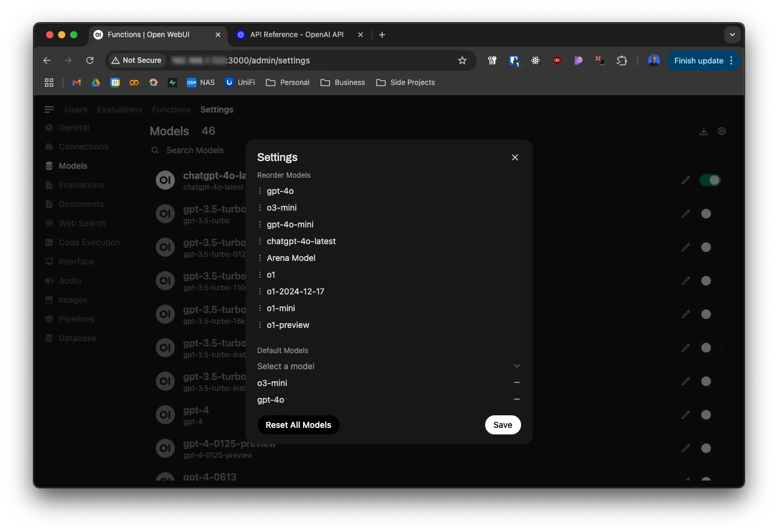Toggle the chatgpt-4o-latest model switch

[x=710, y=180]
